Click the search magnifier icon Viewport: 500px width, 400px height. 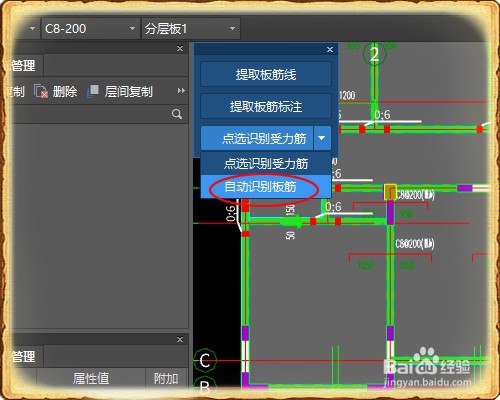tap(177, 114)
